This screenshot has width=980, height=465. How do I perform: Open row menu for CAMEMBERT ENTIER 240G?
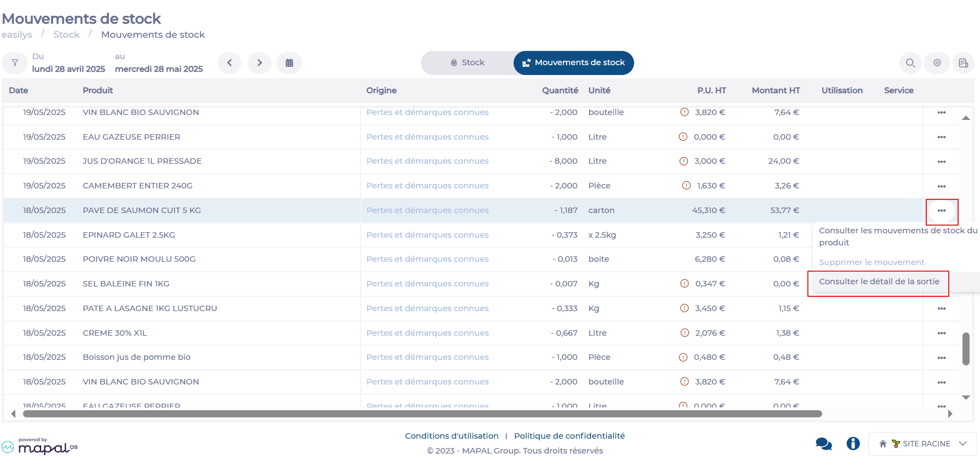pos(942,186)
